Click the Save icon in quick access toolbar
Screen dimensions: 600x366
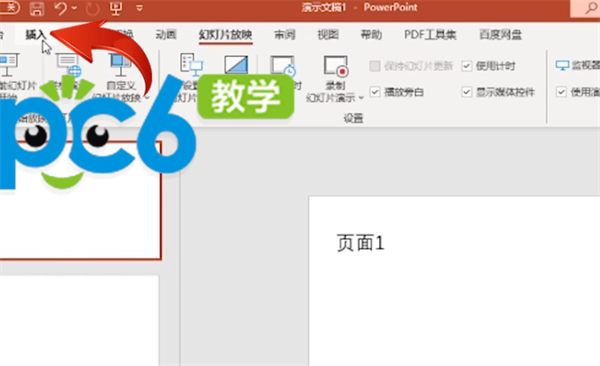37,8
